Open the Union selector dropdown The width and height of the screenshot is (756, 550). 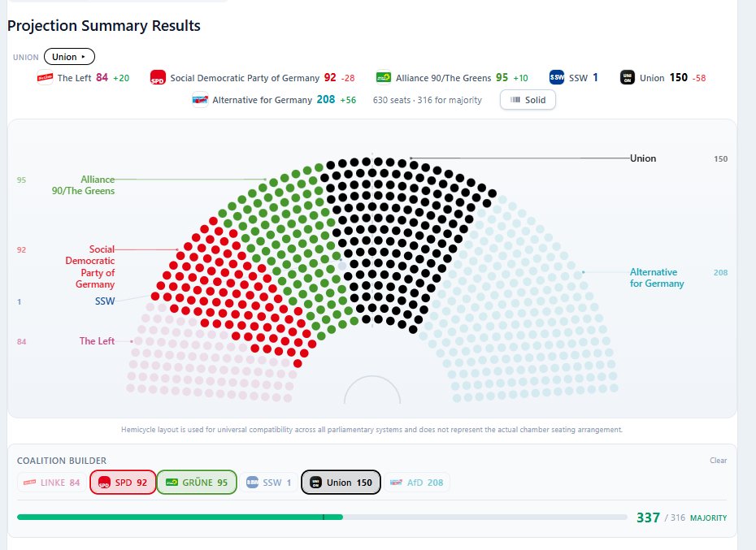[x=69, y=57]
